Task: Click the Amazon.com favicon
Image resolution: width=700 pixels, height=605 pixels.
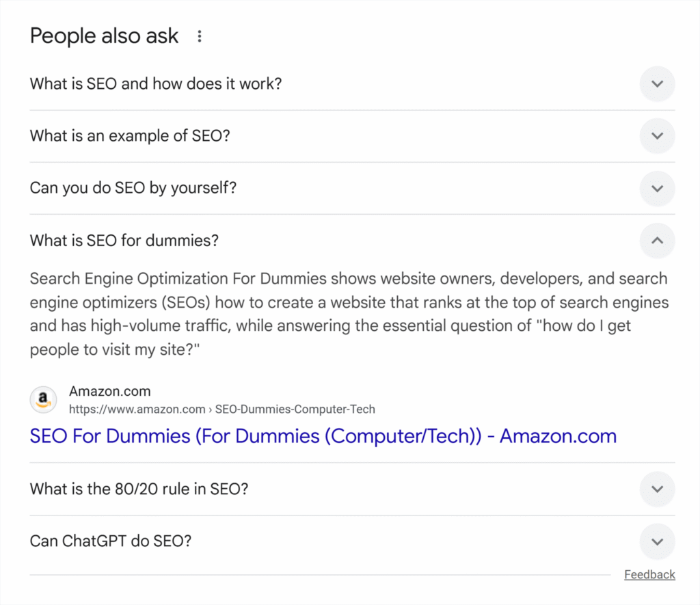Action: click(x=43, y=400)
